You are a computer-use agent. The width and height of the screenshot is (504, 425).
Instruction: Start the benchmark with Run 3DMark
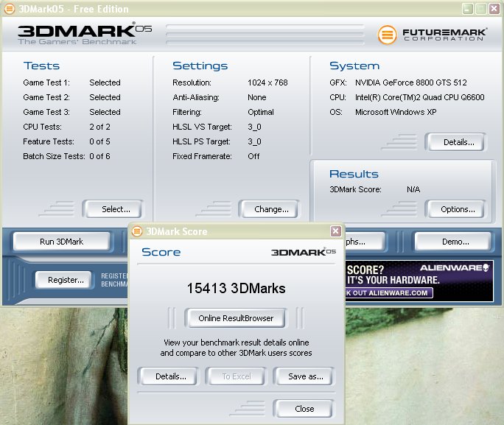[x=61, y=242]
